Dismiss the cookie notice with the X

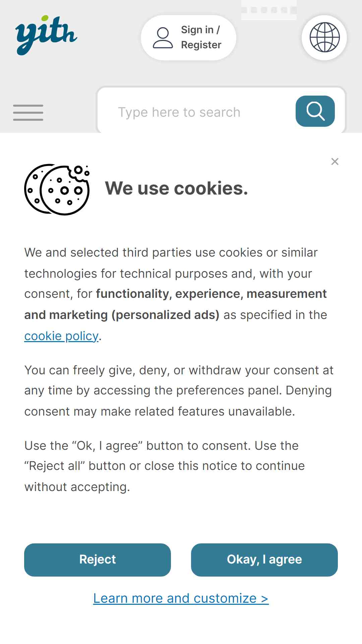(x=335, y=162)
